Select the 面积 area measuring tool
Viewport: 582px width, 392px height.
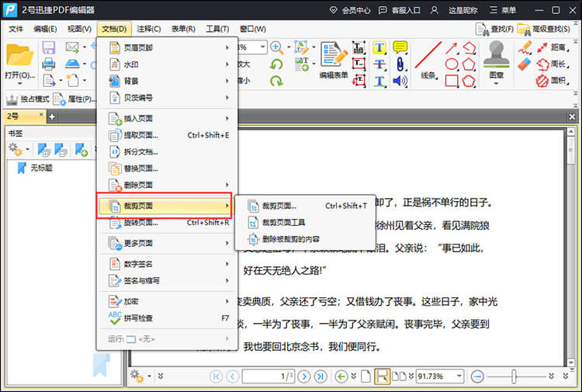point(553,80)
